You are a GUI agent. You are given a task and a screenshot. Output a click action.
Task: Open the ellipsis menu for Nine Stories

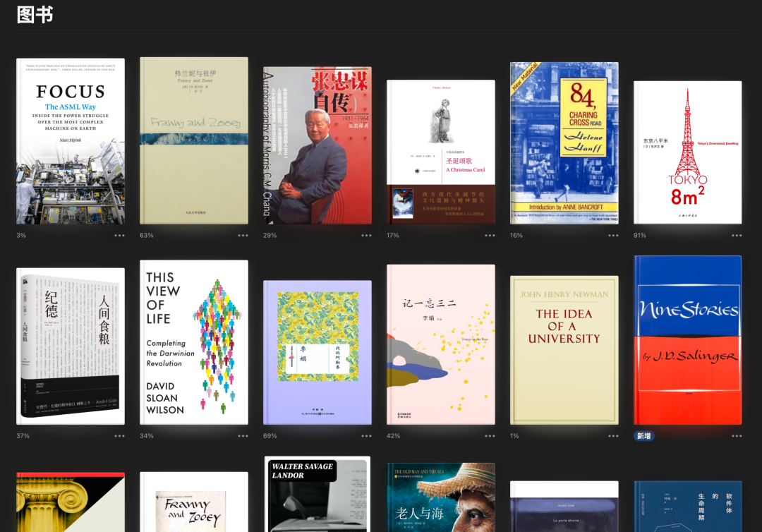click(x=737, y=436)
